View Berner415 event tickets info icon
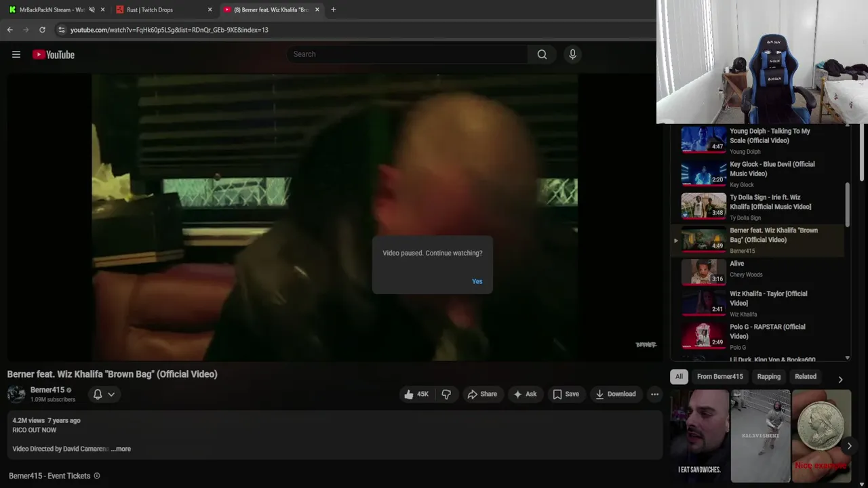Screen dimensions: 868x488 pyautogui.click(x=97, y=476)
